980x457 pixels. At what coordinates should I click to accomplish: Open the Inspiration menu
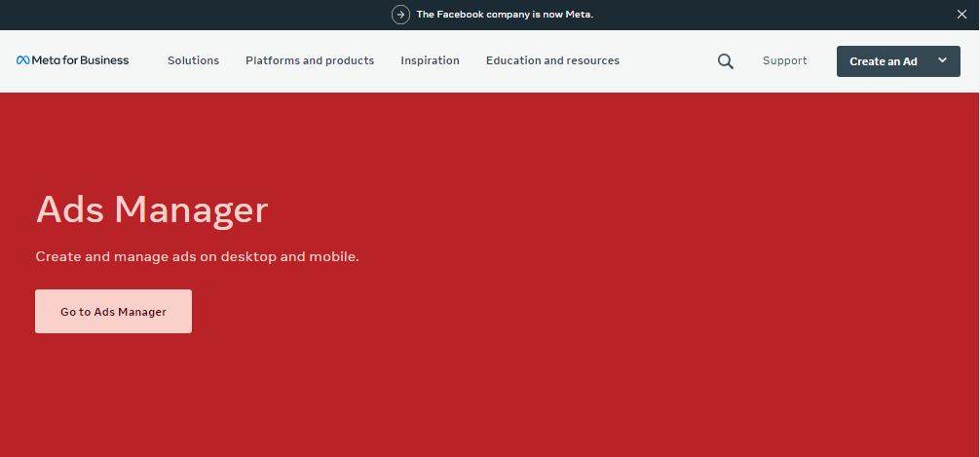430,60
